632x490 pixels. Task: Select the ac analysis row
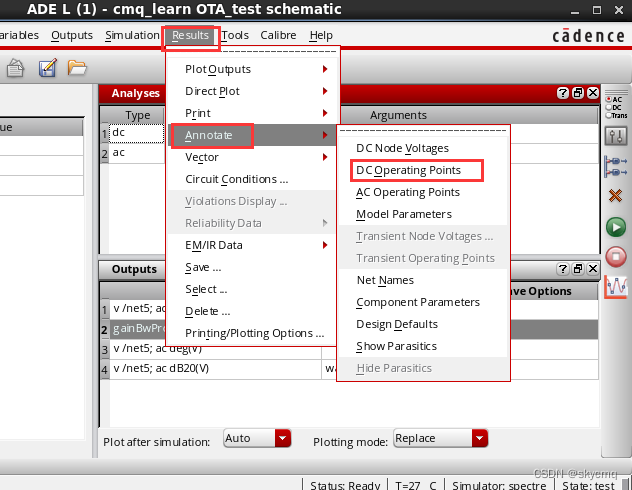tap(137, 153)
